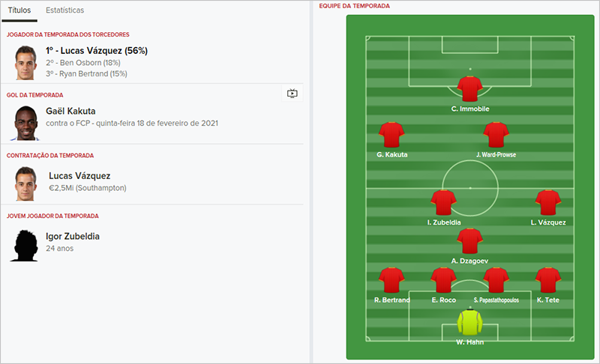Select G. Kakuta's red shirt icon
This screenshot has height=364, width=600.
coord(391,135)
